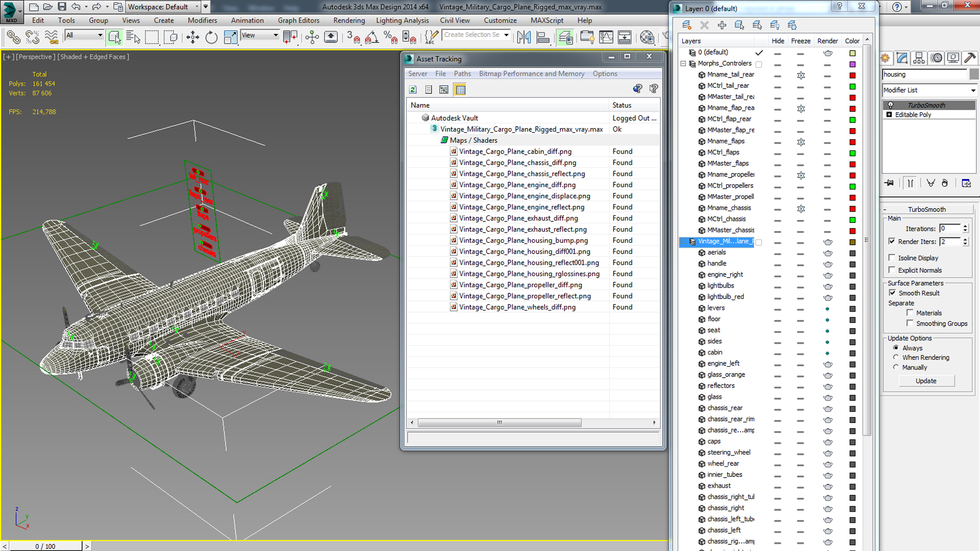980x551 pixels.
Task: Toggle the 3D Snaps button
Action: pos(353,37)
